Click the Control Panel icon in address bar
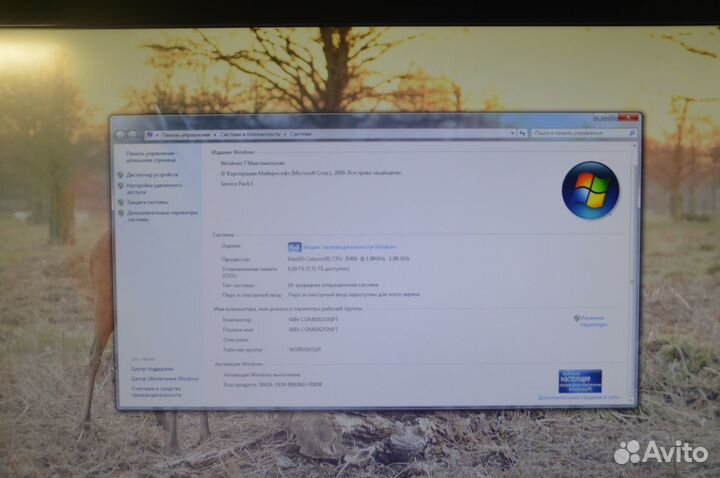Screen dimensions: 720x478 coord(150,134)
